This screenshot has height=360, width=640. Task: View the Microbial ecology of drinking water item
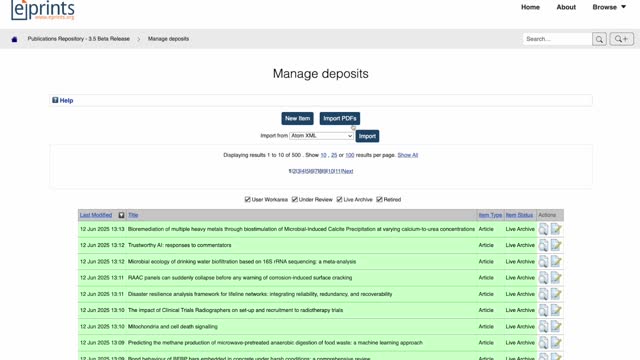coord(543,261)
